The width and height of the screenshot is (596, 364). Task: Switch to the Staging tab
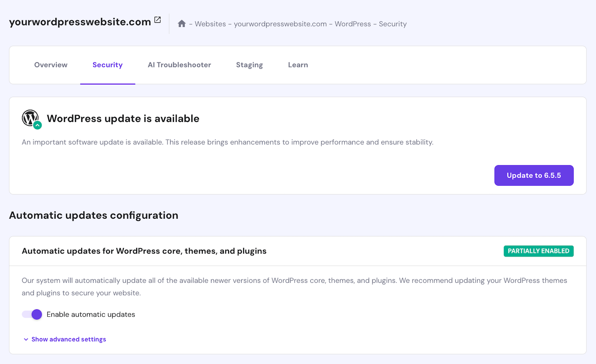click(249, 64)
